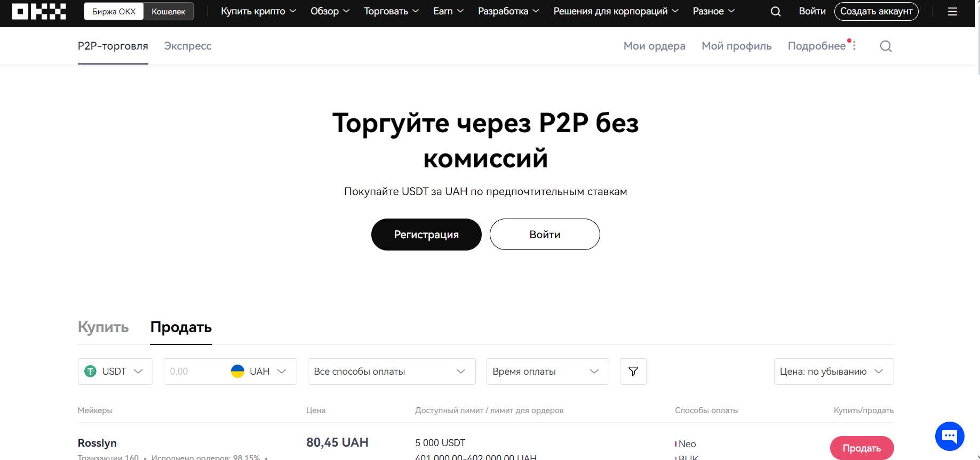The width and height of the screenshot is (980, 460).
Task: Click the Создать аккаунт button
Action: pyautogui.click(x=877, y=11)
